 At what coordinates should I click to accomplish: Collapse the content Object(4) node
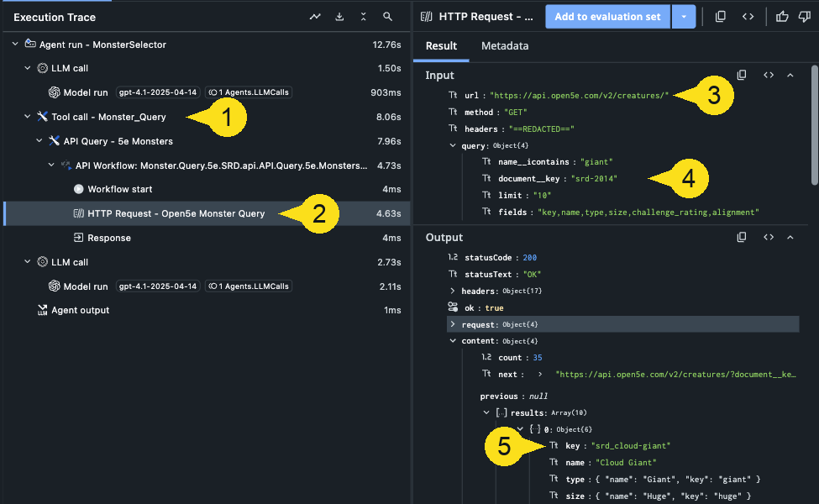click(453, 340)
